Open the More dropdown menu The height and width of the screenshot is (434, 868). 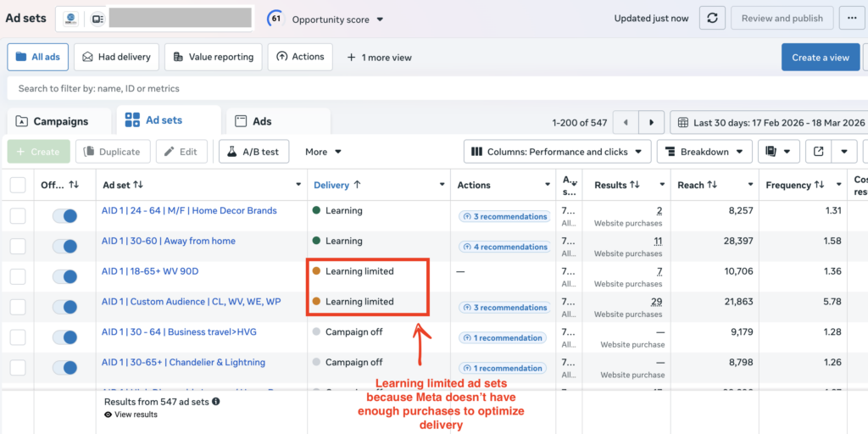323,152
